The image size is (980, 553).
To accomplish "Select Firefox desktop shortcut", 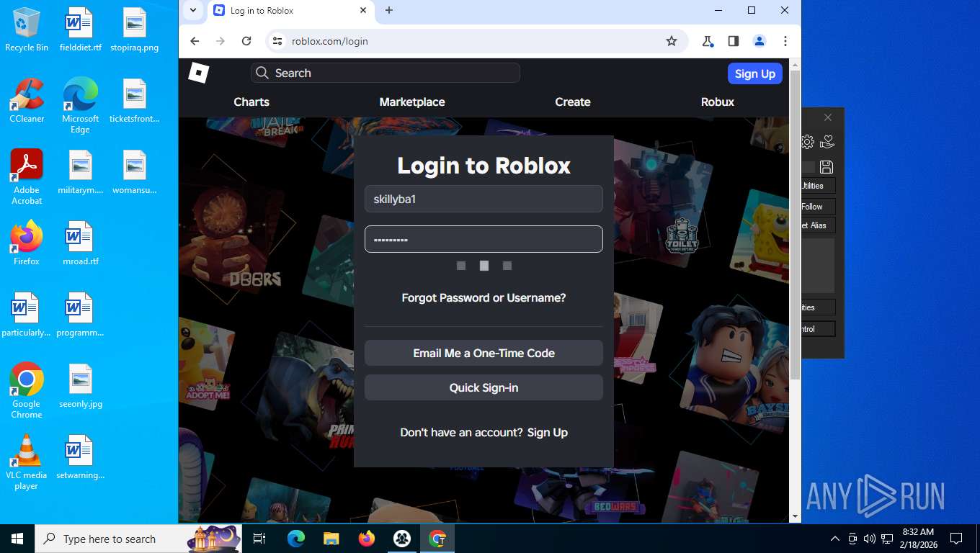I will (x=27, y=243).
